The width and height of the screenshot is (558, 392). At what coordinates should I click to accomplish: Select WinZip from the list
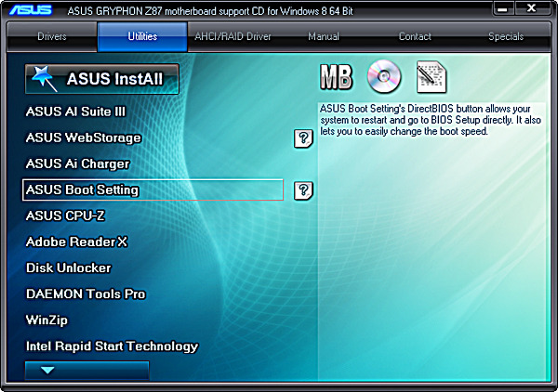(x=46, y=320)
